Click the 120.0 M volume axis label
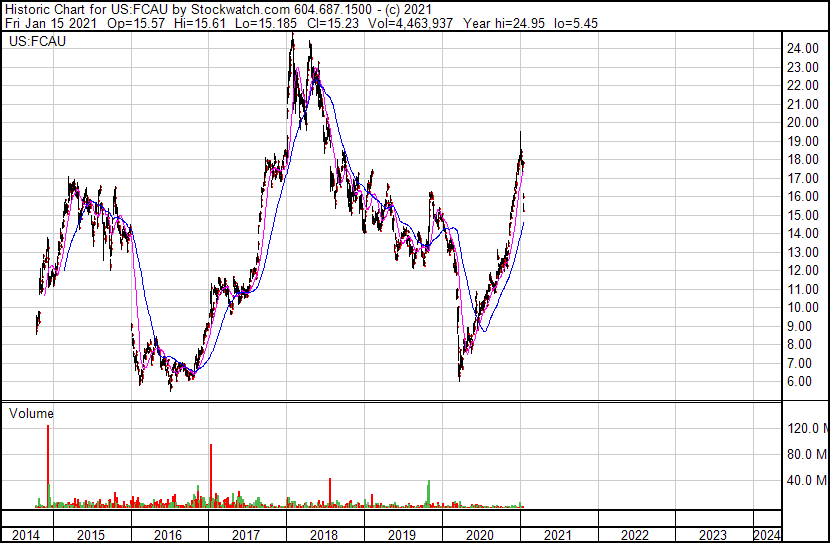 tap(808, 428)
